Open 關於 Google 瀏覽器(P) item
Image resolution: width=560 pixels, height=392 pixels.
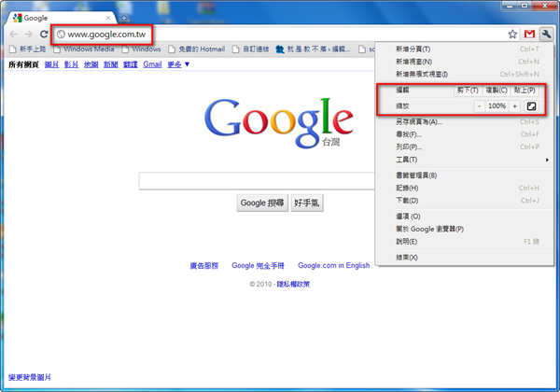[465, 229]
